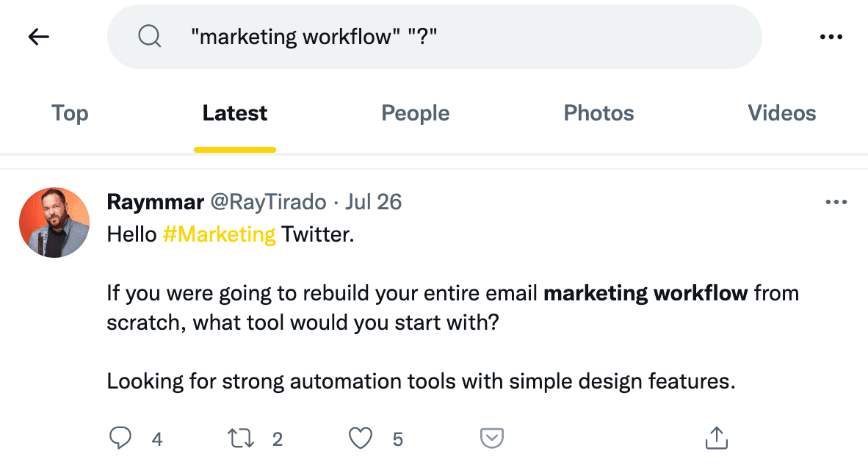This screenshot has width=868, height=473.
Task: Like the tweet about email marketing
Action: tap(360, 437)
